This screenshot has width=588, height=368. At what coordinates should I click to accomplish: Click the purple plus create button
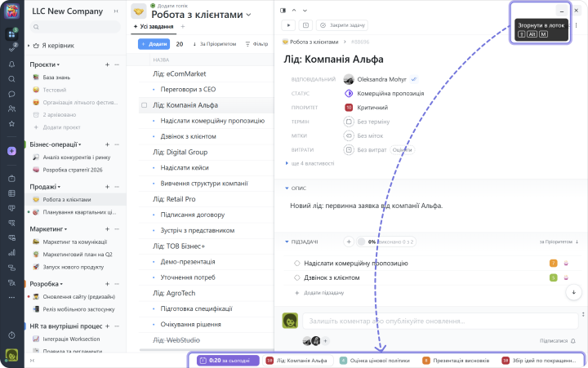click(x=12, y=151)
